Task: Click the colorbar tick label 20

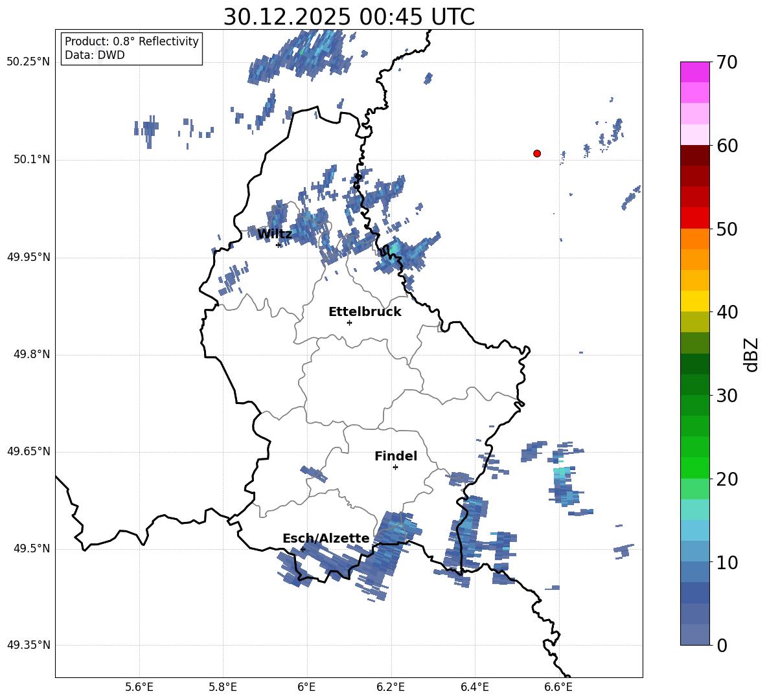Action: 727,479
